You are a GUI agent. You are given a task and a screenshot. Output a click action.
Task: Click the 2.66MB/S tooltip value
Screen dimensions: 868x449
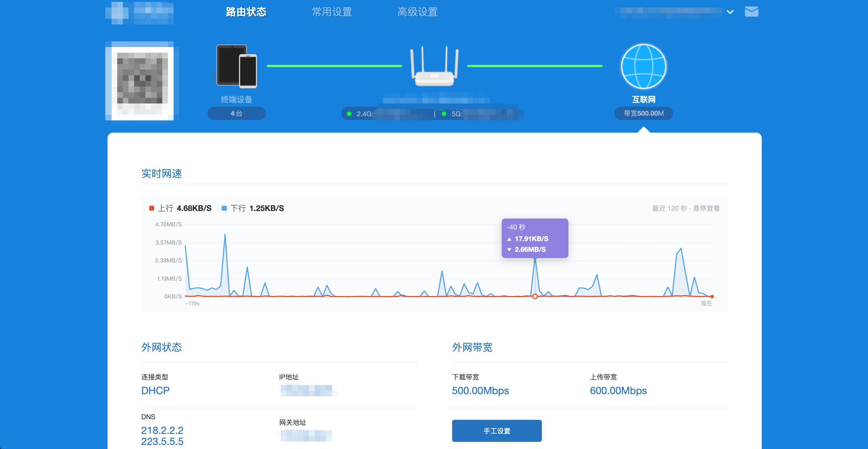(x=530, y=250)
